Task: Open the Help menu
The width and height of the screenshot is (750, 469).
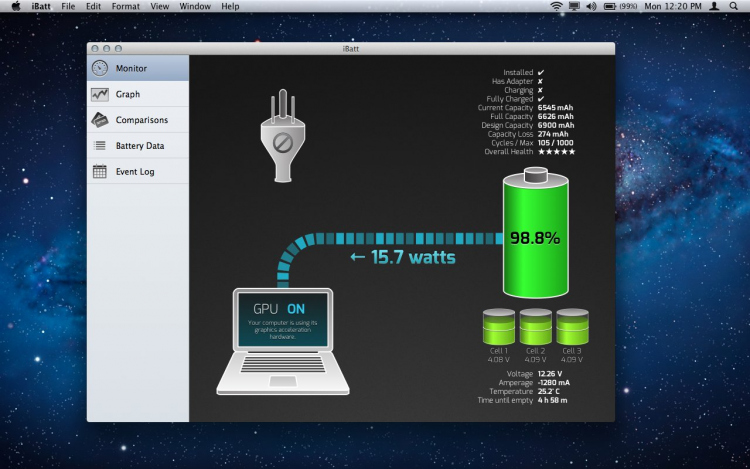Action: 230,6
